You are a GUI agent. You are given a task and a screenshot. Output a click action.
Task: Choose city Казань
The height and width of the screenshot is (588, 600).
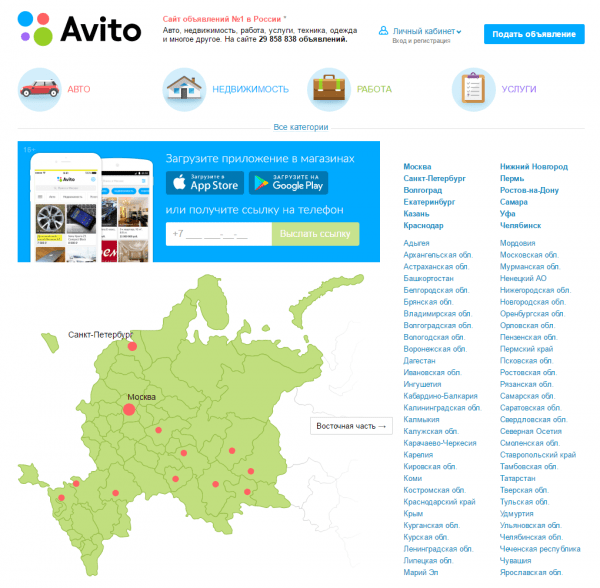416,214
